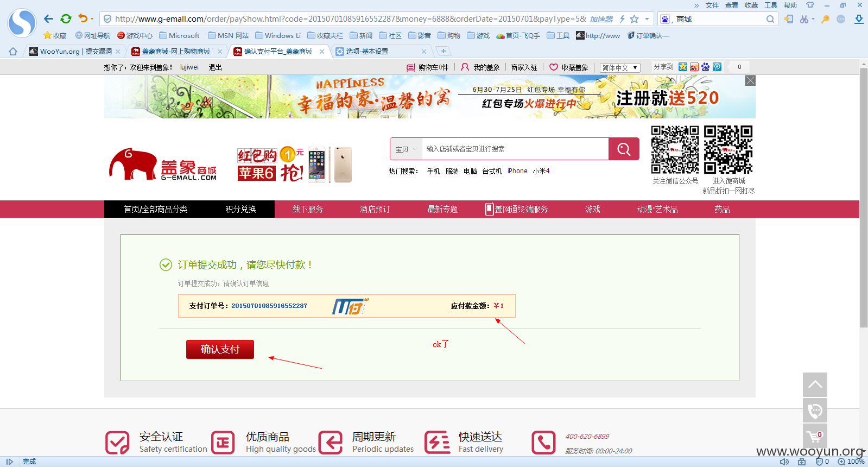
Task: Refresh the page with the green reload icon
Action: (66, 19)
